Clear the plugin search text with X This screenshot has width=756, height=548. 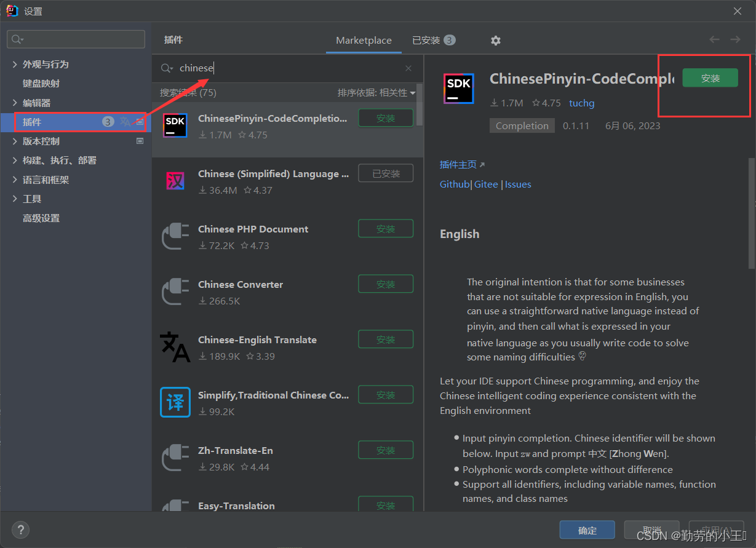pyautogui.click(x=408, y=68)
